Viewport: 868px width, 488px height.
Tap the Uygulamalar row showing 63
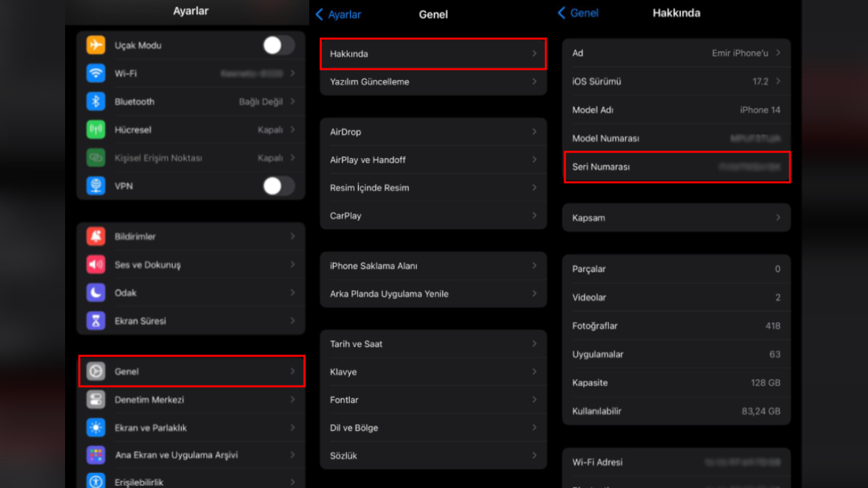point(676,354)
